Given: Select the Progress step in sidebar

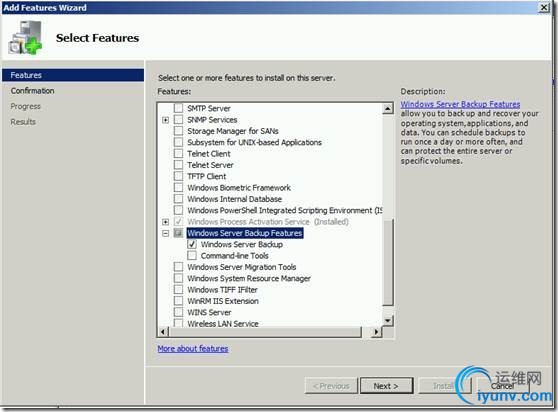Looking at the screenshot, I should [x=26, y=106].
